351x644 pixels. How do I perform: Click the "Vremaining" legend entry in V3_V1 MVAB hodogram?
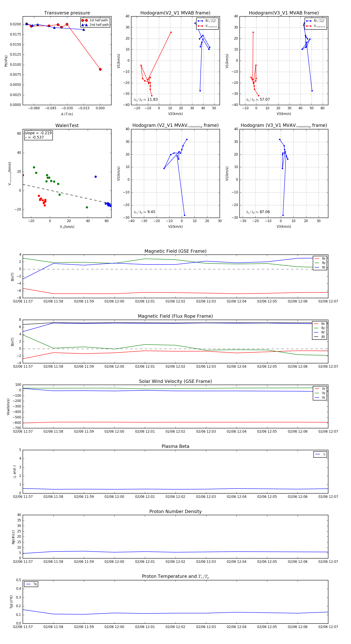[316, 26]
